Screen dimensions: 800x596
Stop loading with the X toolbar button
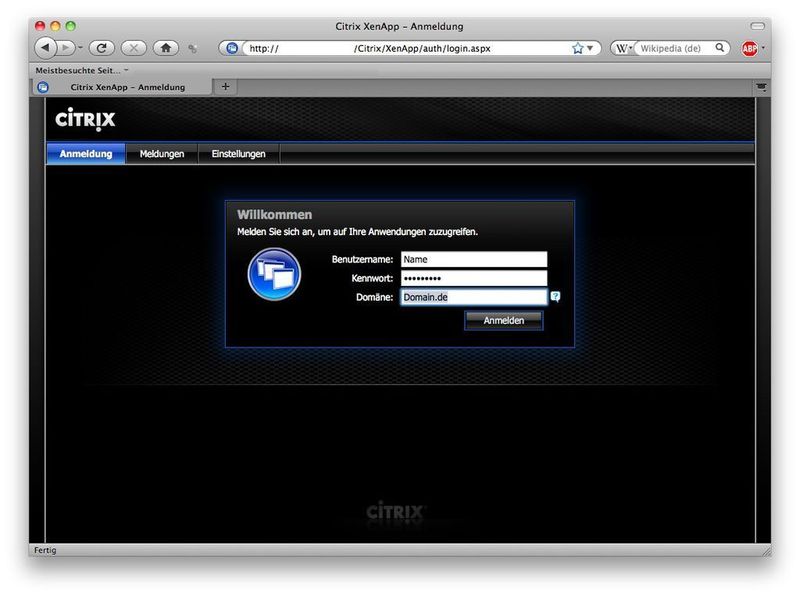point(134,48)
